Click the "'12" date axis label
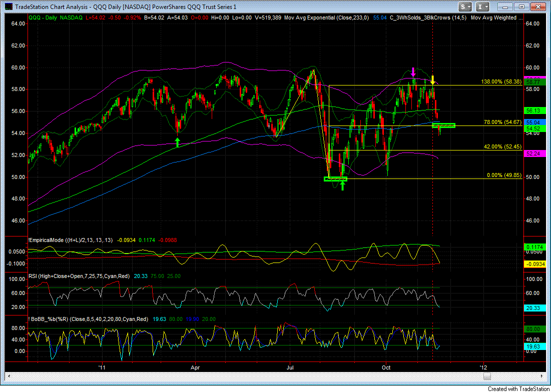This screenshot has width=551, height=392. 483,367
